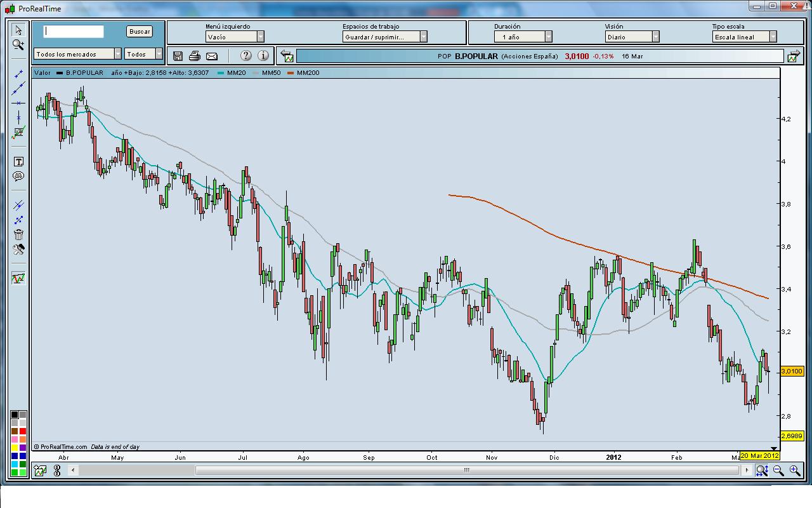Image resolution: width=812 pixels, height=508 pixels.
Task: Click the chain link icon
Action: 57,471
